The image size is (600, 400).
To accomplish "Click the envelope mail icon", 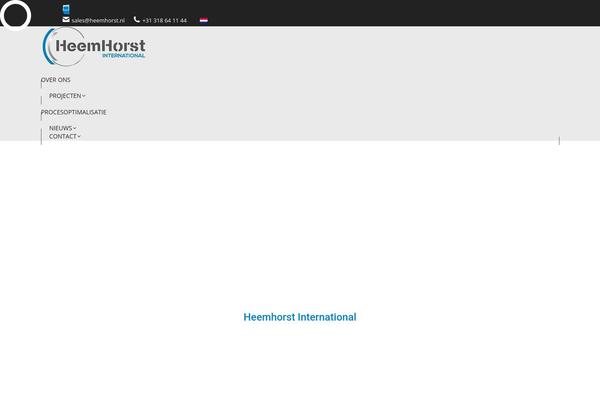I will point(66,20).
